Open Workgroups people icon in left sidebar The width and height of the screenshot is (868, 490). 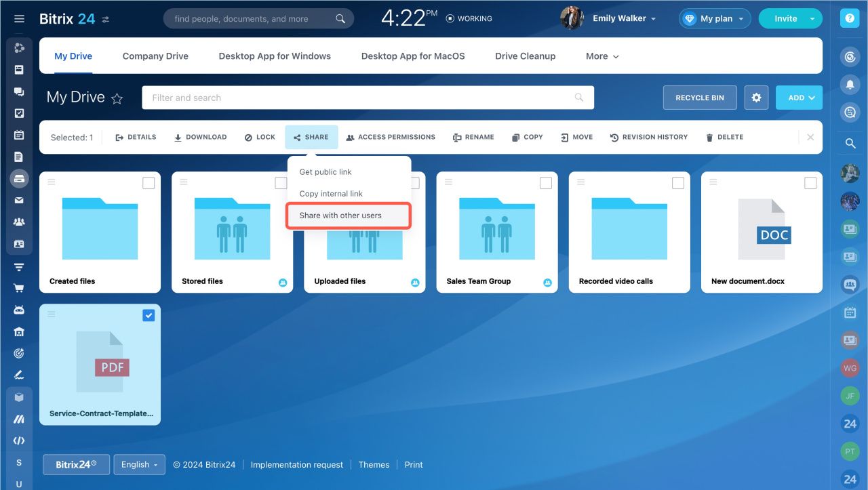click(19, 222)
